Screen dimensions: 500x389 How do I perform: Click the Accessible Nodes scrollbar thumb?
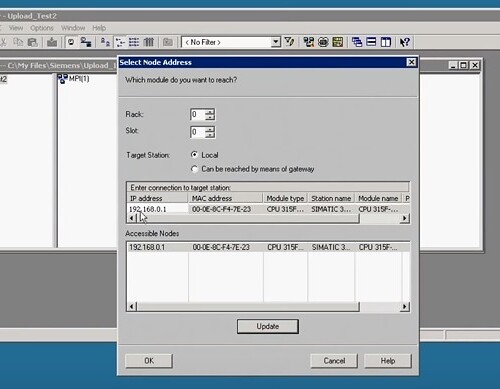click(x=248, y=307)
